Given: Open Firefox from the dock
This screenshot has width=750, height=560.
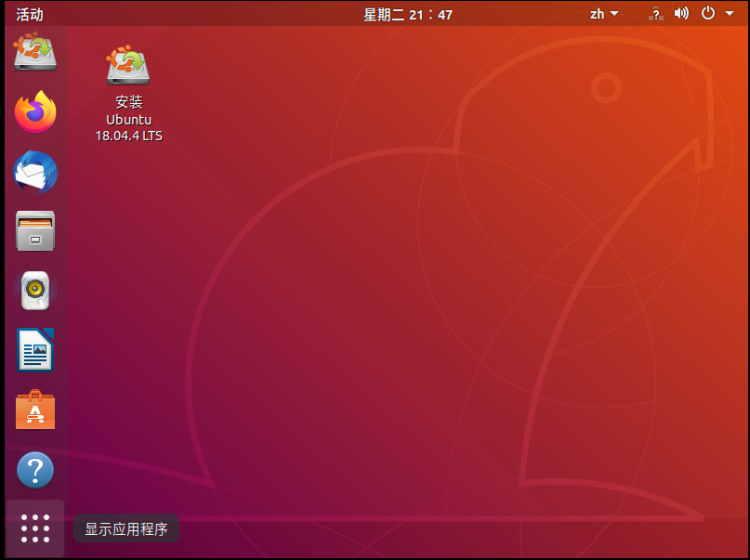Looking at the screenshot, I should coord(34,112).
